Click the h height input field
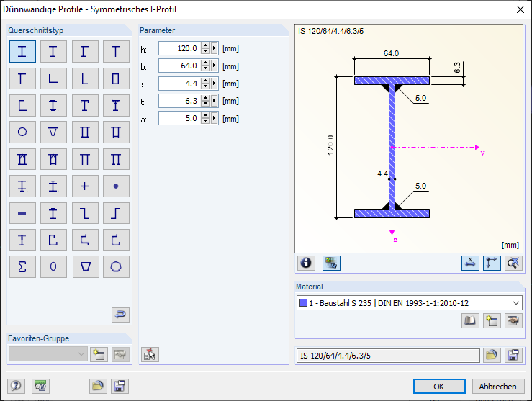 click(x=179, y=48)
